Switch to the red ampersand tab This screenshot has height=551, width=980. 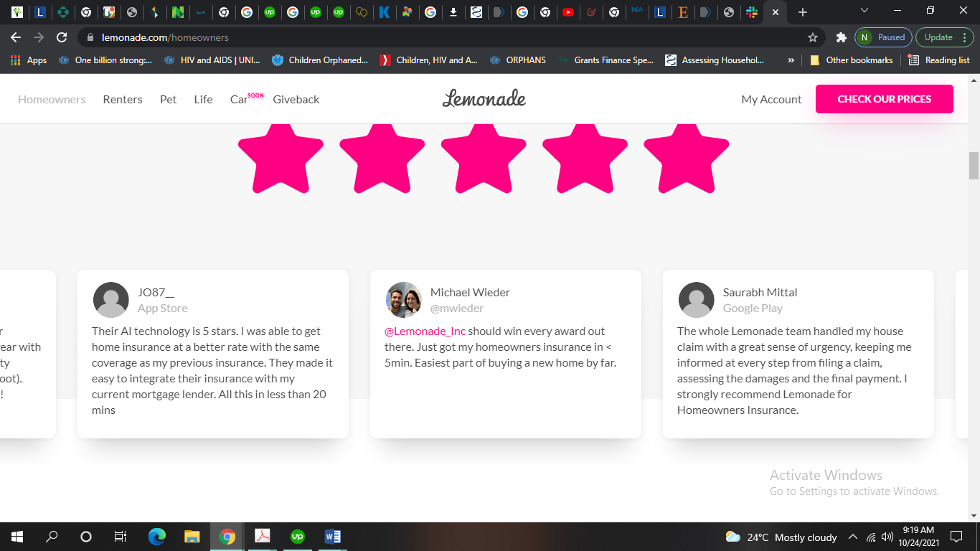click(x=590, y=12)
